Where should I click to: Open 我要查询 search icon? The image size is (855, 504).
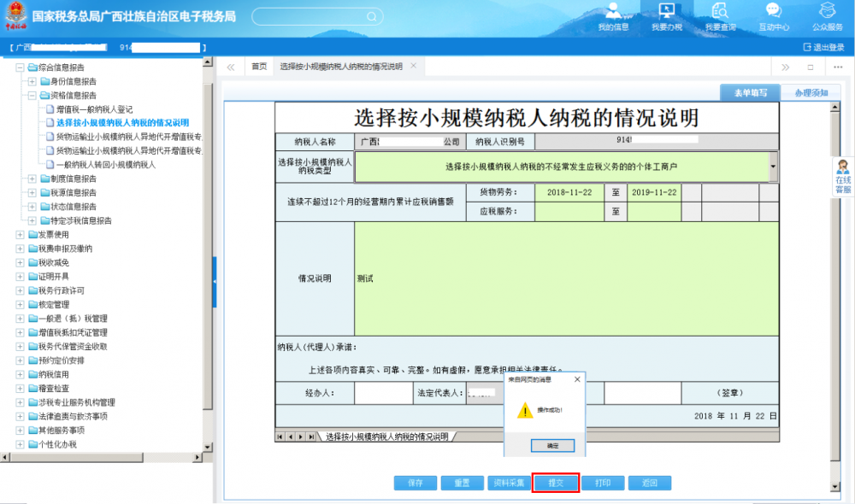[720, 11]
